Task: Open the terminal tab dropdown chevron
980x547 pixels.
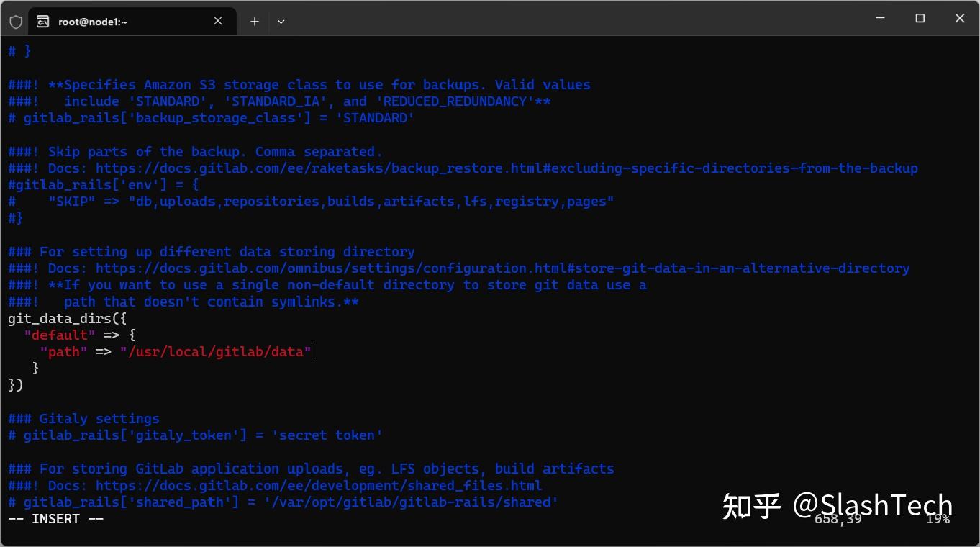Action: coord(281,21)
